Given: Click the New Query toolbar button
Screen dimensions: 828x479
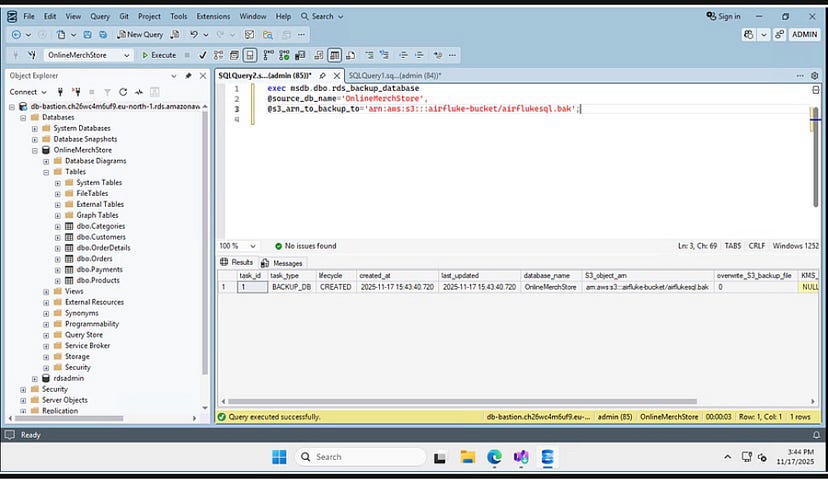Looking at the screenshot, I should pyautogui.click(x=140, y=34).
